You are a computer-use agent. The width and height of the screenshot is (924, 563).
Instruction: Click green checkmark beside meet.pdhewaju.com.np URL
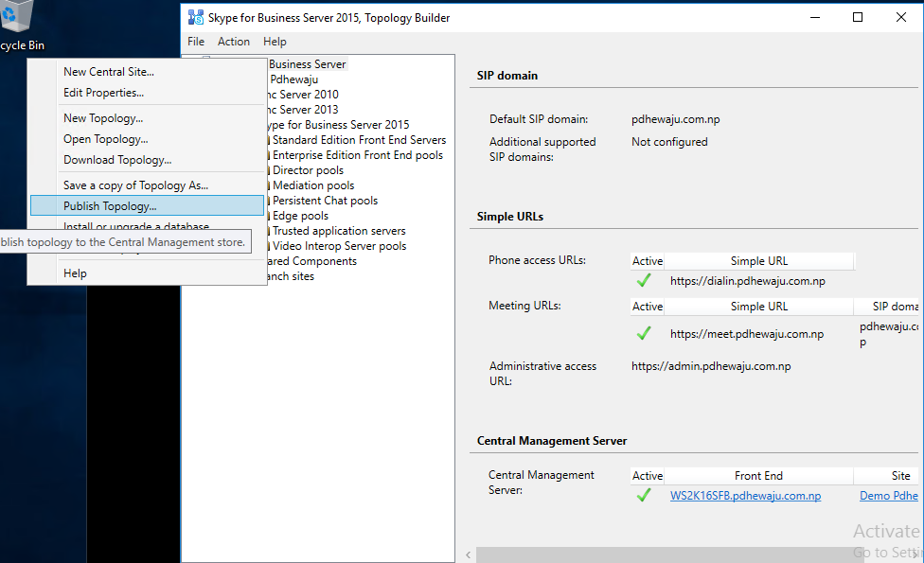(644, 333)
